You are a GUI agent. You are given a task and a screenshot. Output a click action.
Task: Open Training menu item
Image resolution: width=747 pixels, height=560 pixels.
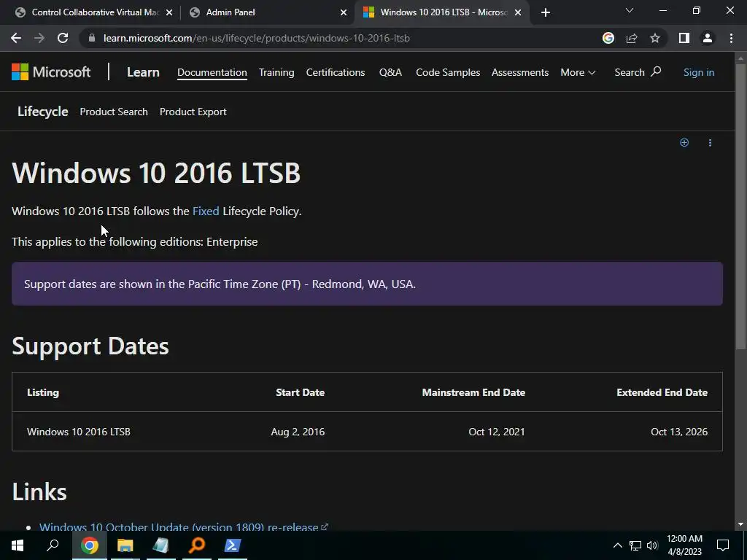tap(276, 72)
